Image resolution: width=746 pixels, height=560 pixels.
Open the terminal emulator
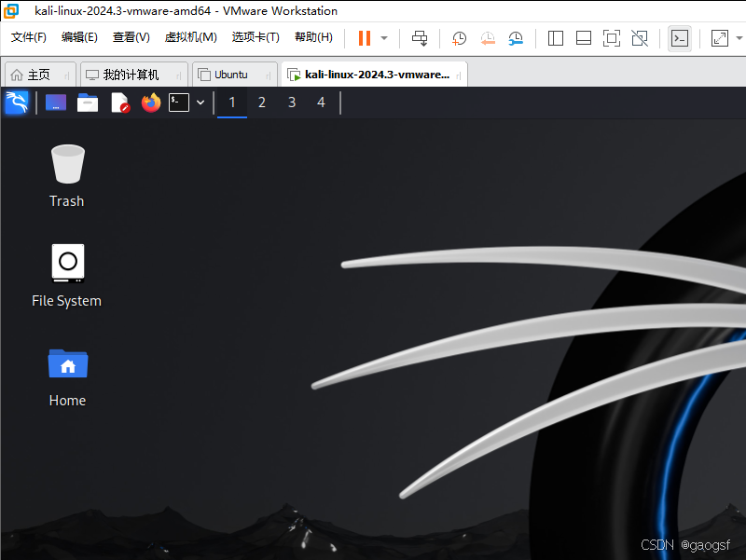click(x=179, y=102)
